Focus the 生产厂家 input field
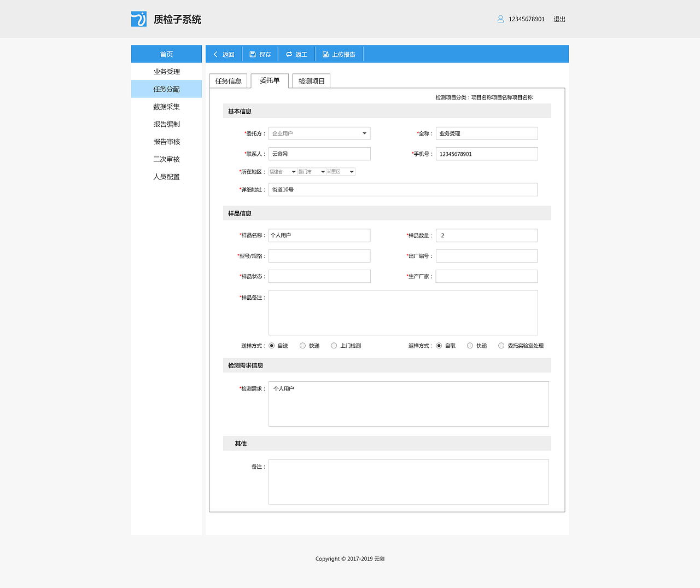The image size is (700, 588). click(x=487, y=276)
